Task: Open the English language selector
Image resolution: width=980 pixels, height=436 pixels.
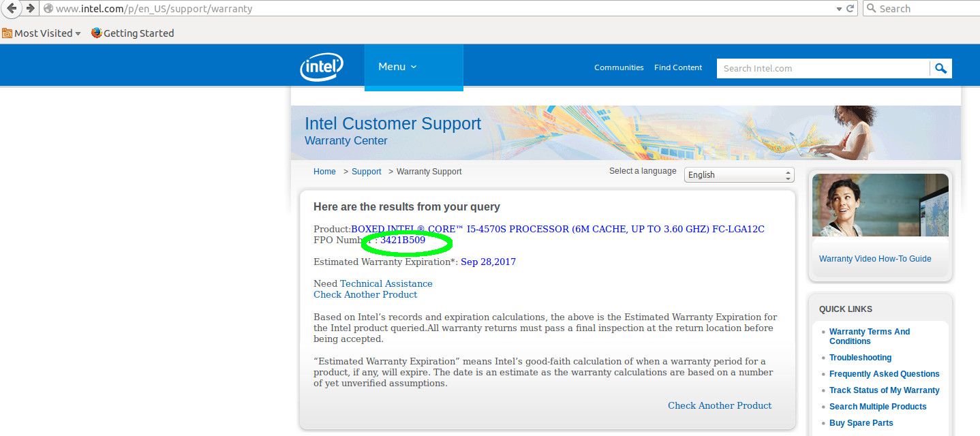Action: pos(739,175)
